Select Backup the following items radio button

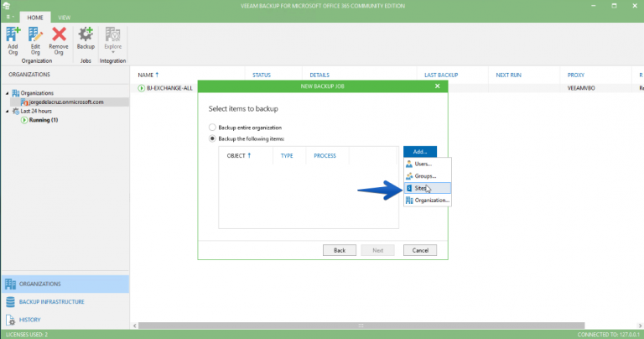(x=212, y=138)
